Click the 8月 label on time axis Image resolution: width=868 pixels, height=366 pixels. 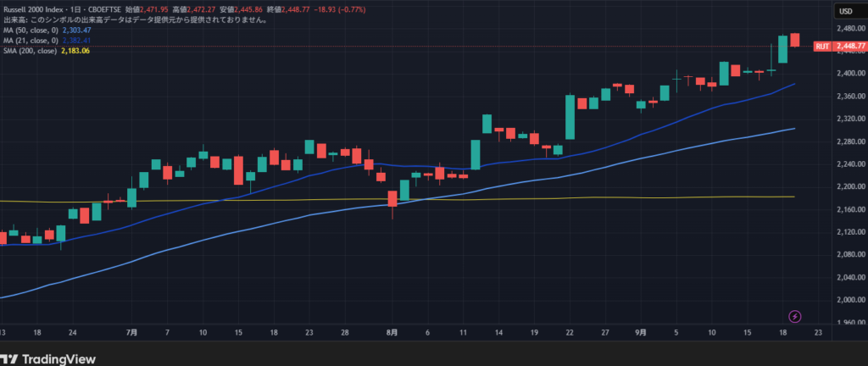[389, 333]
